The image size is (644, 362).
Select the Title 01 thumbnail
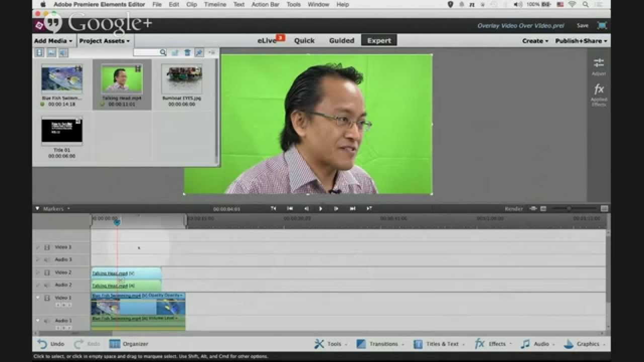62,130
